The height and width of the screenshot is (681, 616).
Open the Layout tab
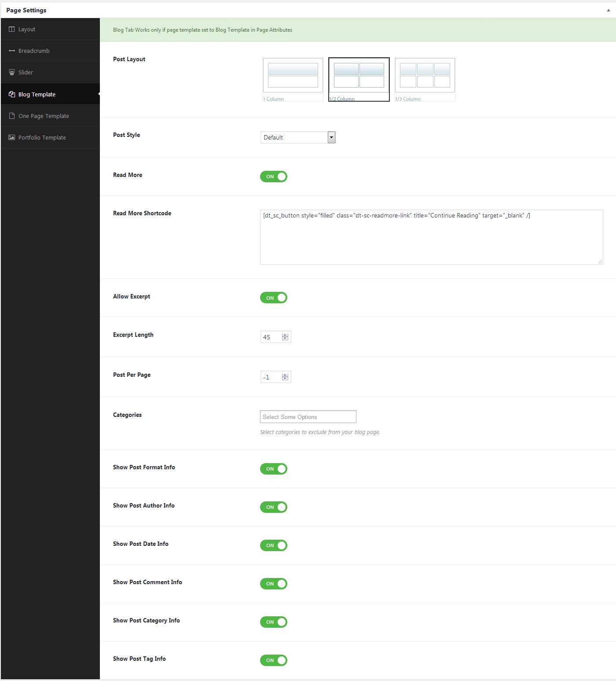[x=50, y=29]
